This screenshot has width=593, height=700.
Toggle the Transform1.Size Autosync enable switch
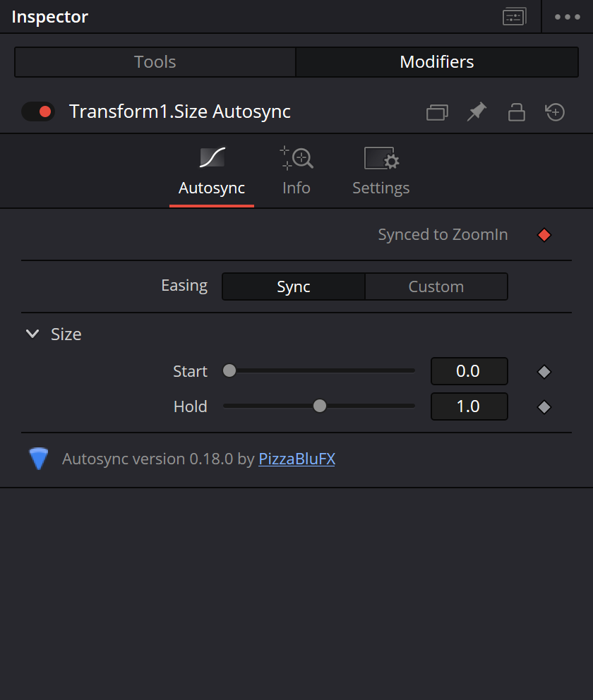[38, 111]
